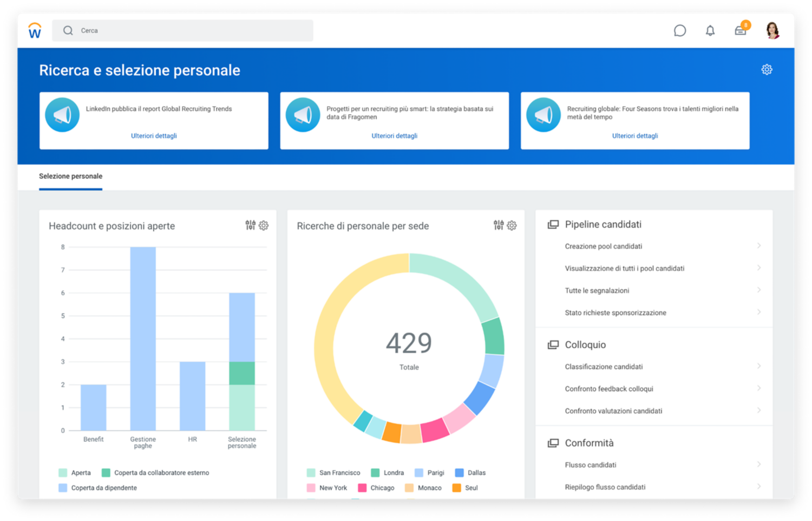Click the New York legend swatch
The height and width of the screenshot is (521, 812).
click(311, 488)
